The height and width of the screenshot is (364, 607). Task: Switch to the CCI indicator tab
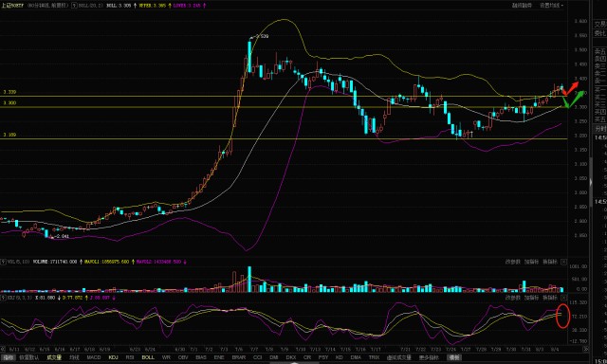(257, 357)
